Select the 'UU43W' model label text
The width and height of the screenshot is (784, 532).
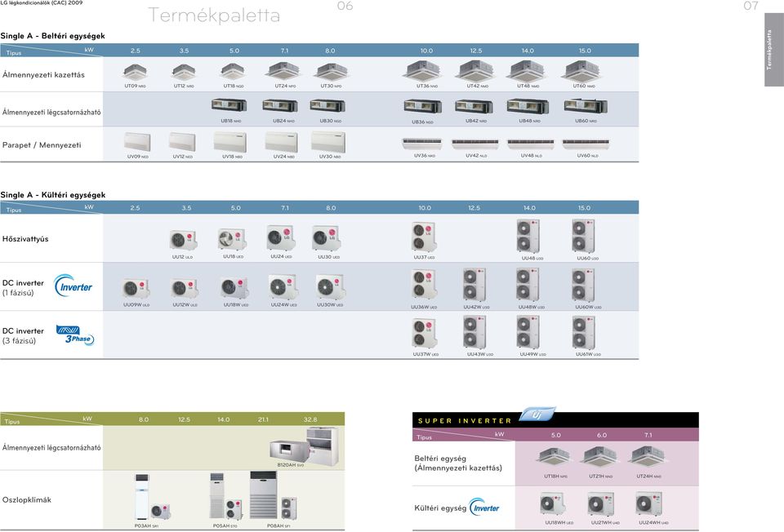tap(480, 354)
